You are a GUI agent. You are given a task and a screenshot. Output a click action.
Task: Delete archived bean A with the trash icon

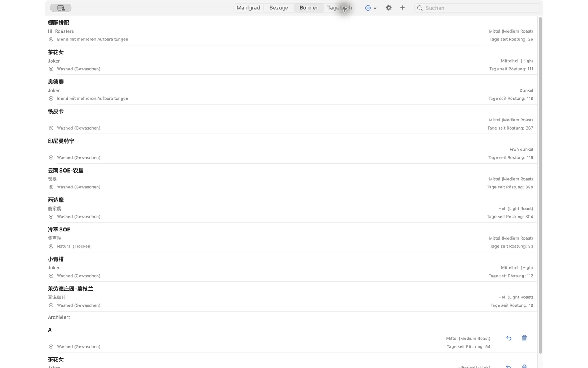click(524, 338)
